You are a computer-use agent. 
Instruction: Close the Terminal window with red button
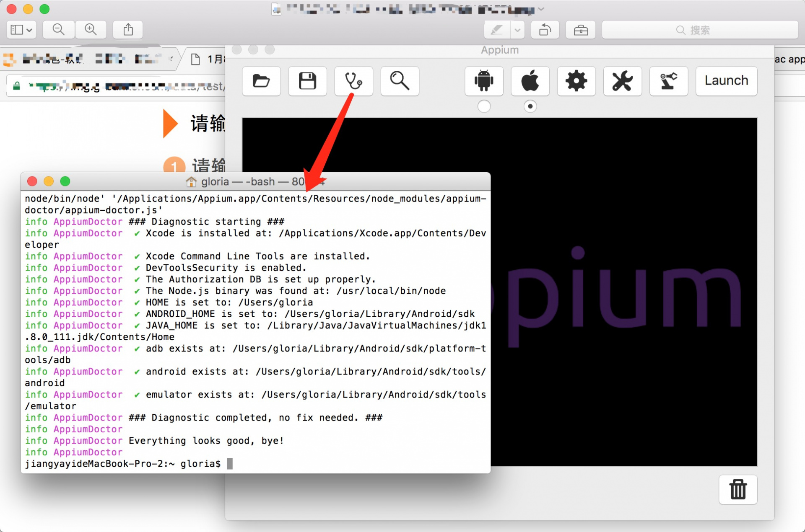pos(32,181)
